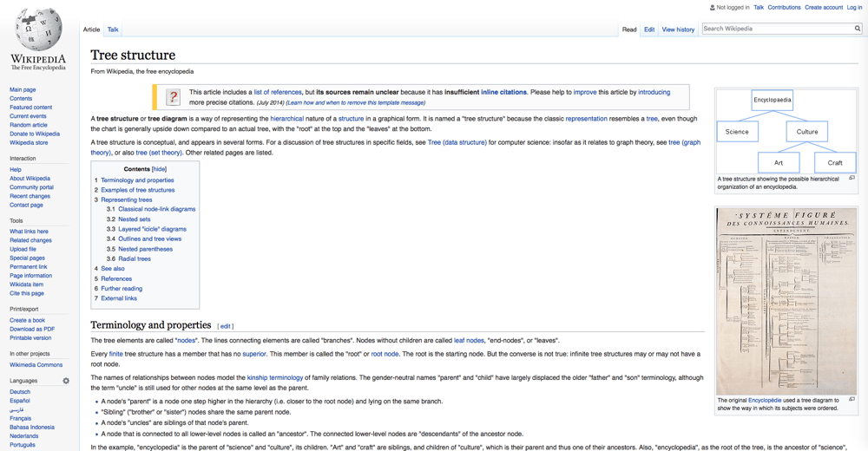Click the search magnifying glass icon

(857, 29)
